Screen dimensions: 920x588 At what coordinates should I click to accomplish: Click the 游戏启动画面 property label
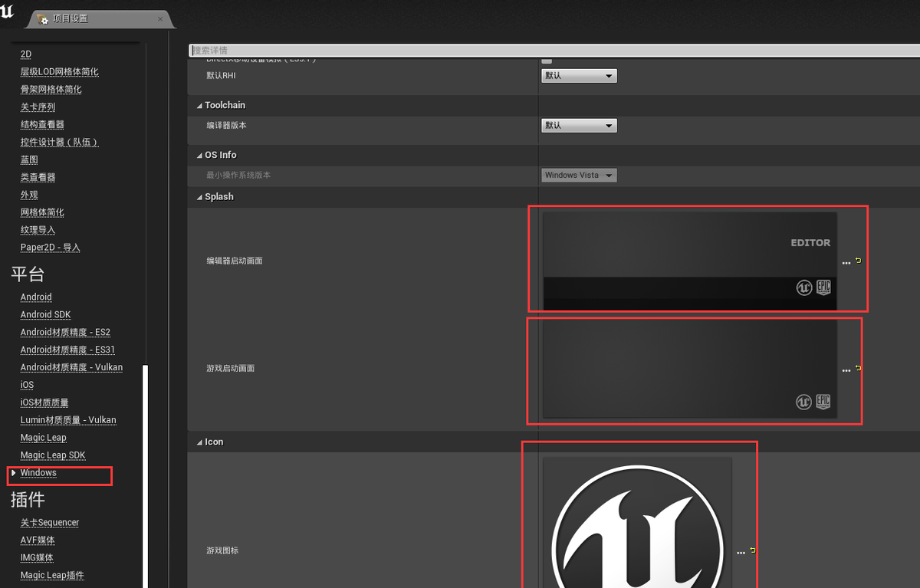230,369
